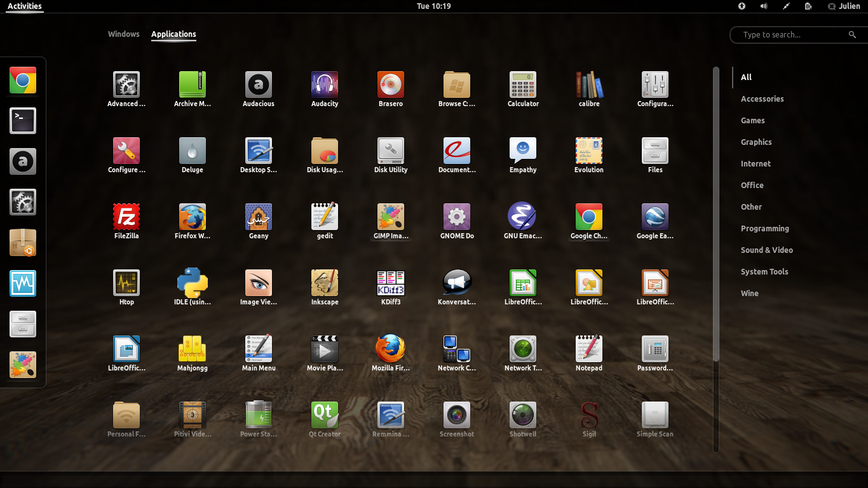868x488 pixels.
Task: Filter by Office category
Action: pyautogui.click(x=752, y=185)
